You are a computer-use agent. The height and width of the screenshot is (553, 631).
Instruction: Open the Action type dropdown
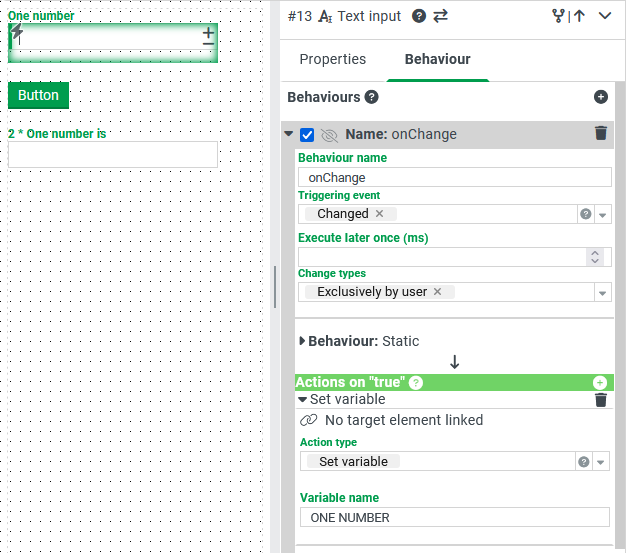600,462
